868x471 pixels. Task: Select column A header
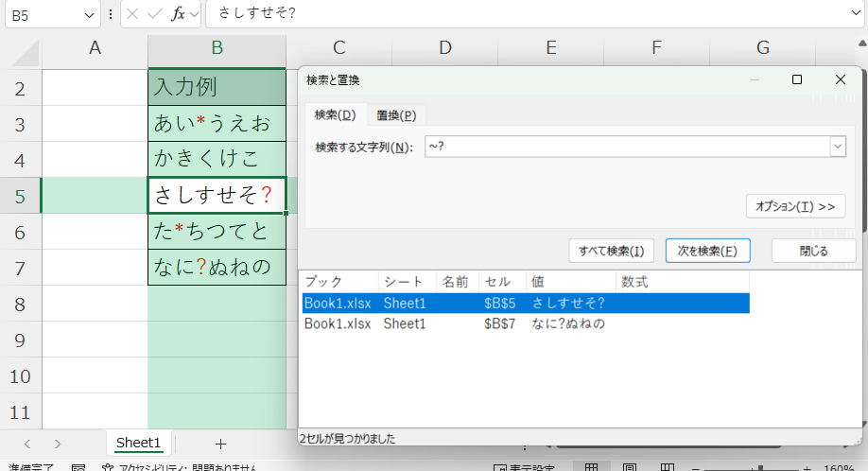coord(95,48)
